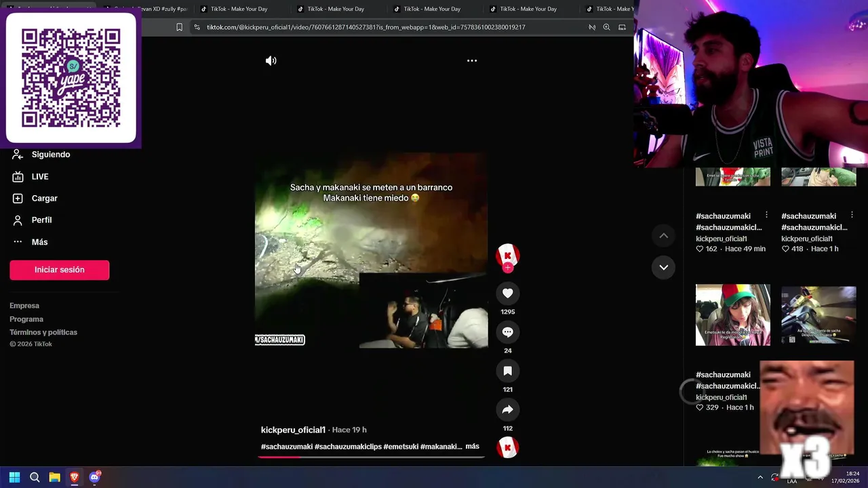Click the comment count 24
The width and height of the screenshot is (868, 488).
pos(507,350)
